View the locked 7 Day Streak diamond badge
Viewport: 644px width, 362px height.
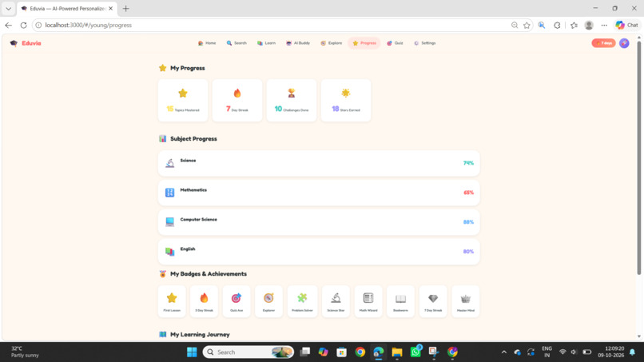[433, 301]
